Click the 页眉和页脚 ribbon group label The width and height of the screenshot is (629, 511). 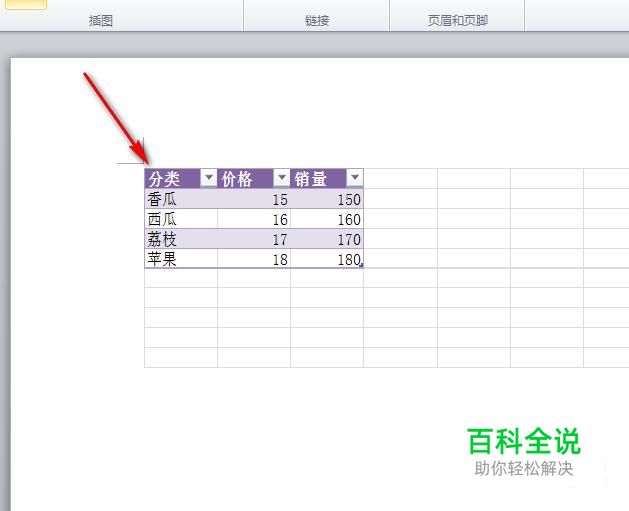point(458,20)
